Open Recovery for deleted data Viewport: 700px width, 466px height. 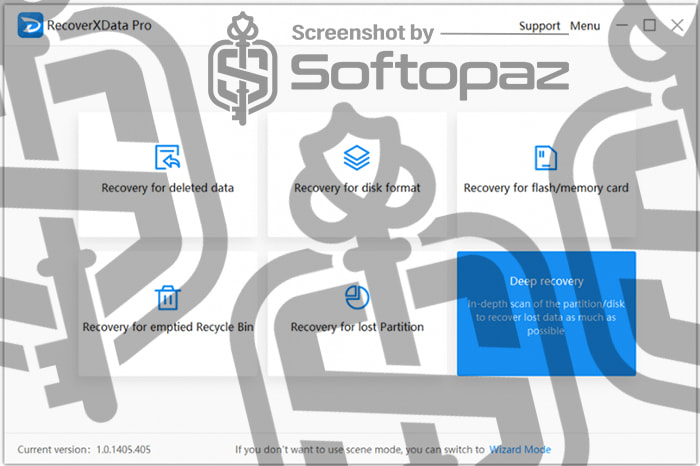[x=168, y=174]
